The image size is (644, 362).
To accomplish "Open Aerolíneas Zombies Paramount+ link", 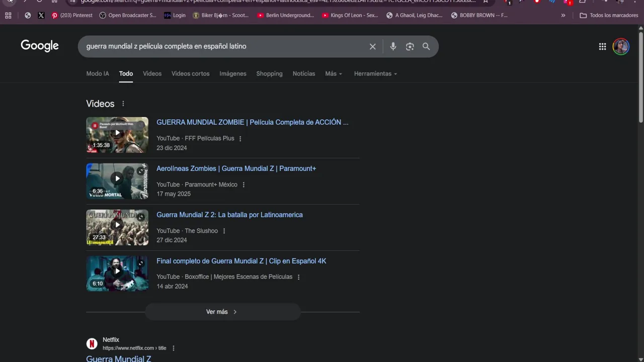I will point(236,168).
